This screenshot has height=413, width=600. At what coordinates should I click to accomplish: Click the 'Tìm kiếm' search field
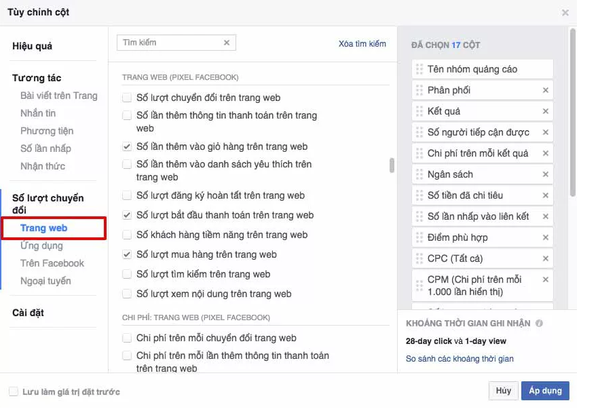click(x=168, y=43)
